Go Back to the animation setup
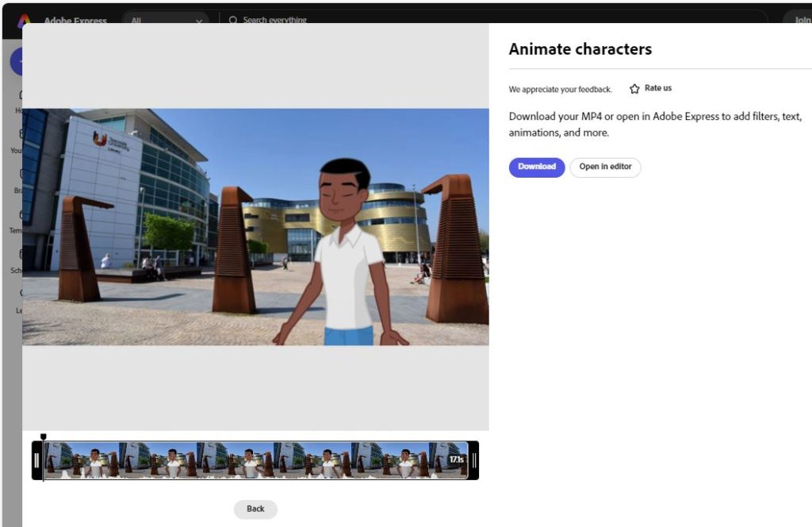Screen dimensions: 812x527 (x=255, y=509)
